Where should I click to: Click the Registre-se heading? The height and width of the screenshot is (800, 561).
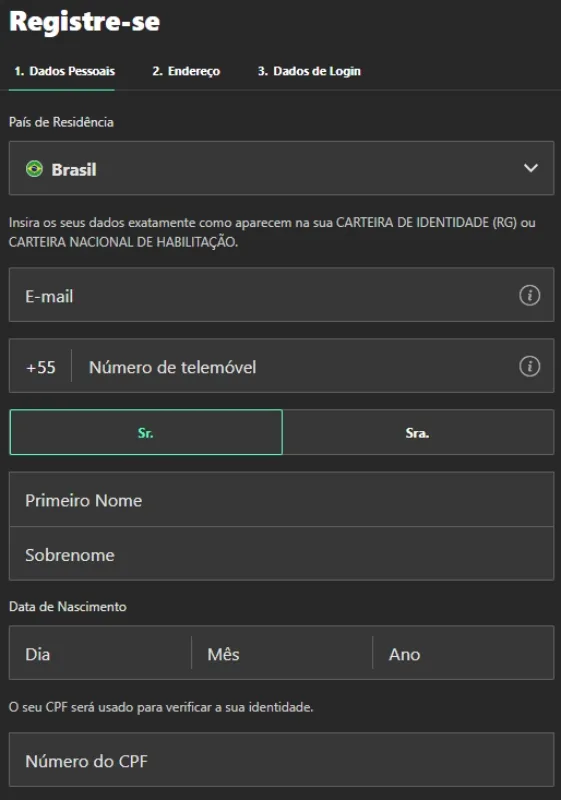pos(85,21)
